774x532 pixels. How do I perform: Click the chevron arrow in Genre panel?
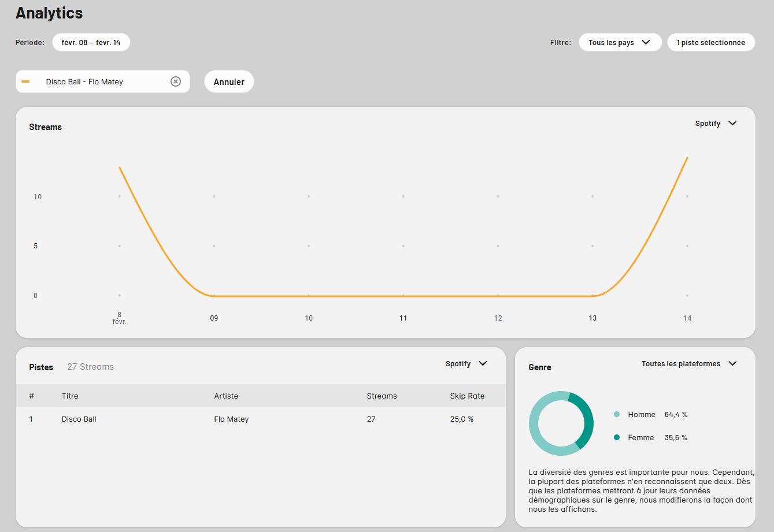732,363
